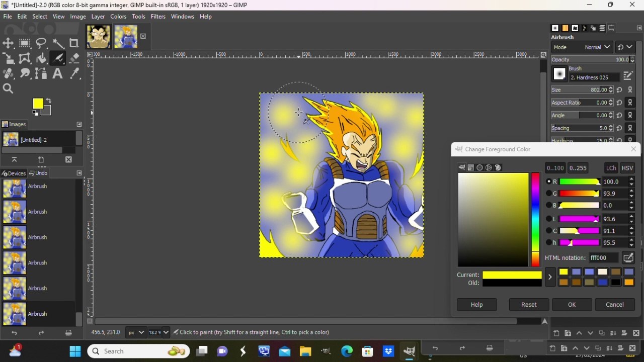
Task: Open Microsoft Edge from the taskbar
Action: click(347, 351)
